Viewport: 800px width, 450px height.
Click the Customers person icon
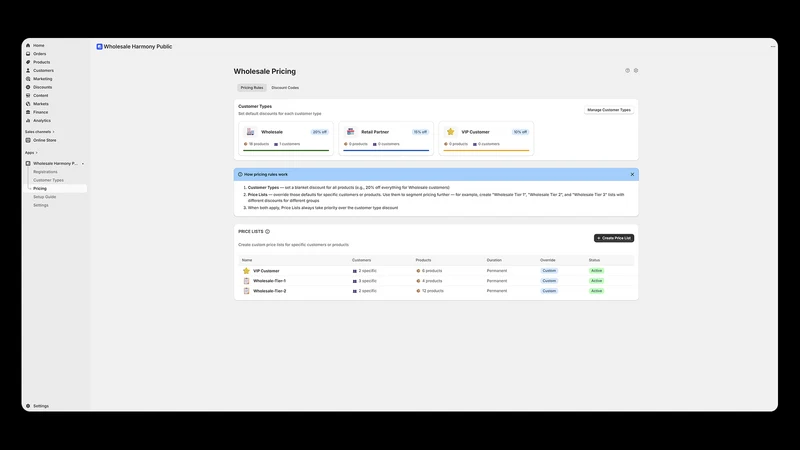tap(28, 70)
